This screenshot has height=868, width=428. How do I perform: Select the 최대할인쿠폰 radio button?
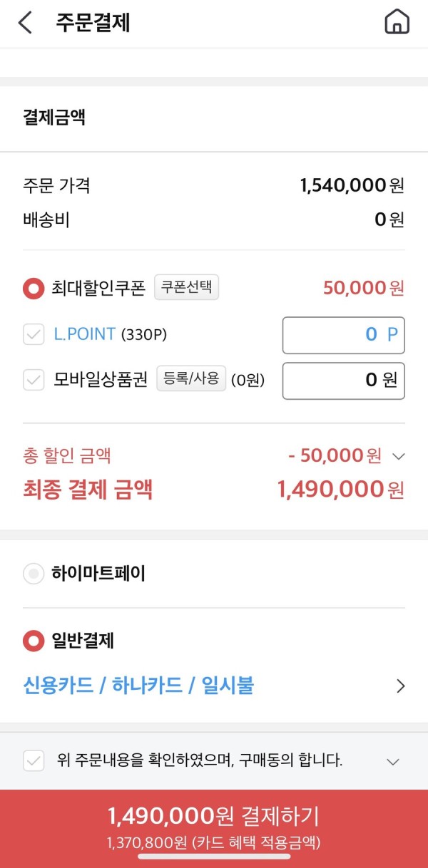tap(34, 289)
